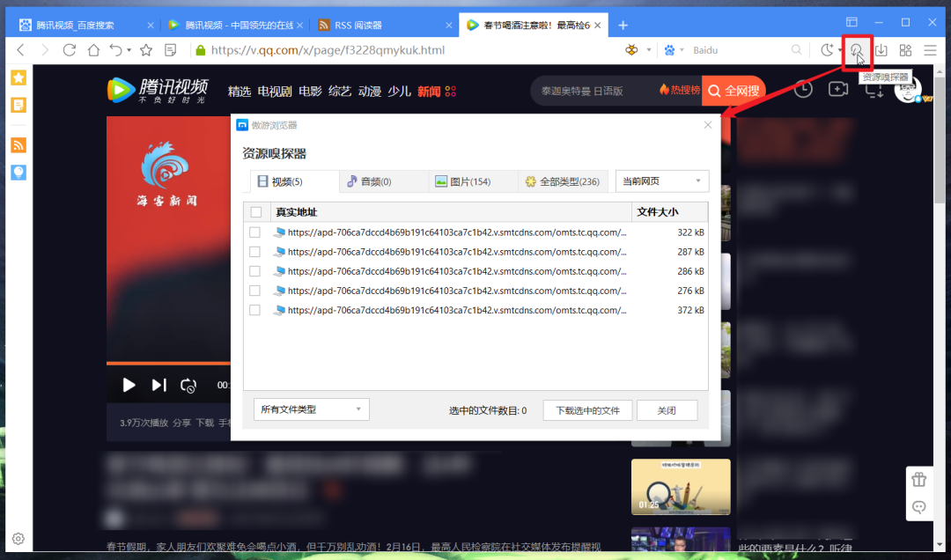Open the 动漫 channel link
Image resolution: width=951 pixels, height=560 pixels.
click(x=369, y=91)
